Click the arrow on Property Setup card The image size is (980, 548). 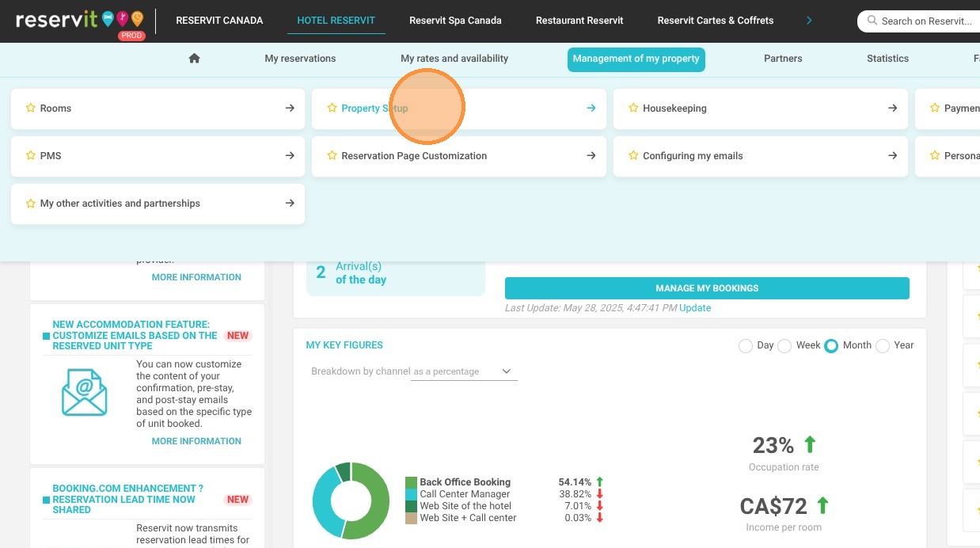pyautogui.click(x=591, y=108)
